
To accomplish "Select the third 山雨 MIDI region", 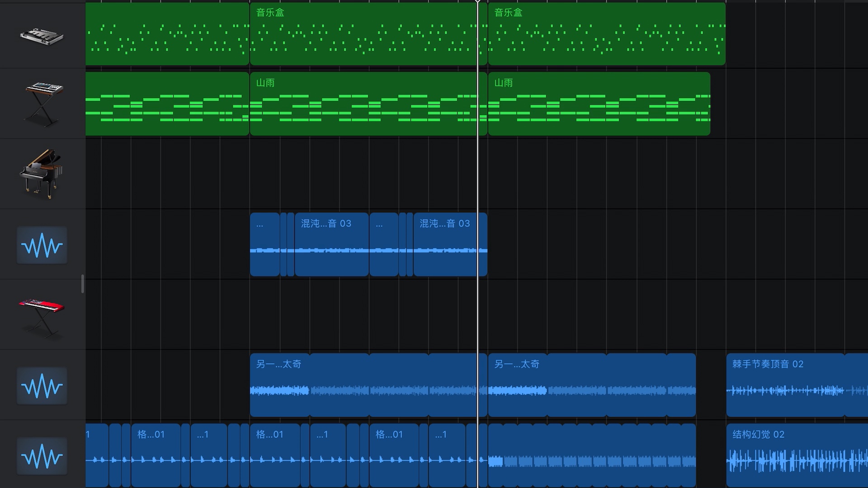I will 599,104.
